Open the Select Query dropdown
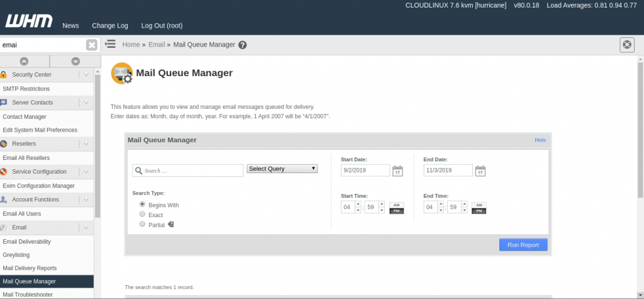644x299 pixels. point(282,169)
